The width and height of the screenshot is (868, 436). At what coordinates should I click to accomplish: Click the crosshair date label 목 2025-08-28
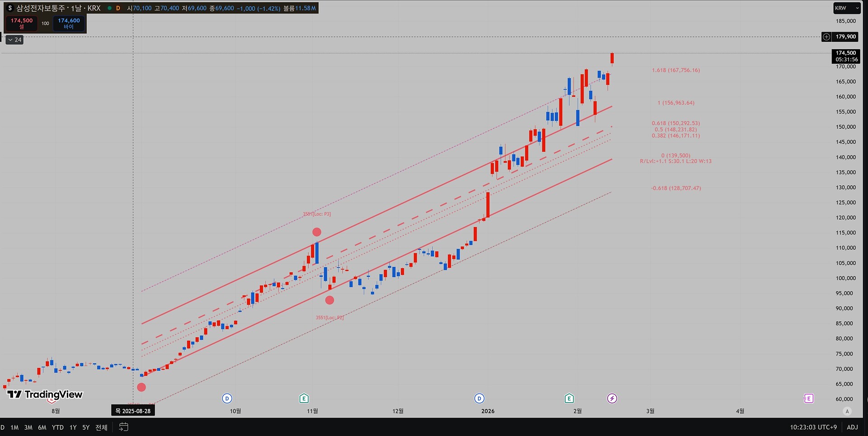pos(133,411)
